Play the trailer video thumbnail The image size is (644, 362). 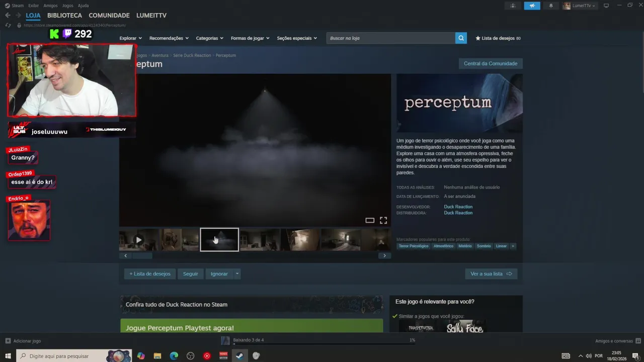(139, 240)
